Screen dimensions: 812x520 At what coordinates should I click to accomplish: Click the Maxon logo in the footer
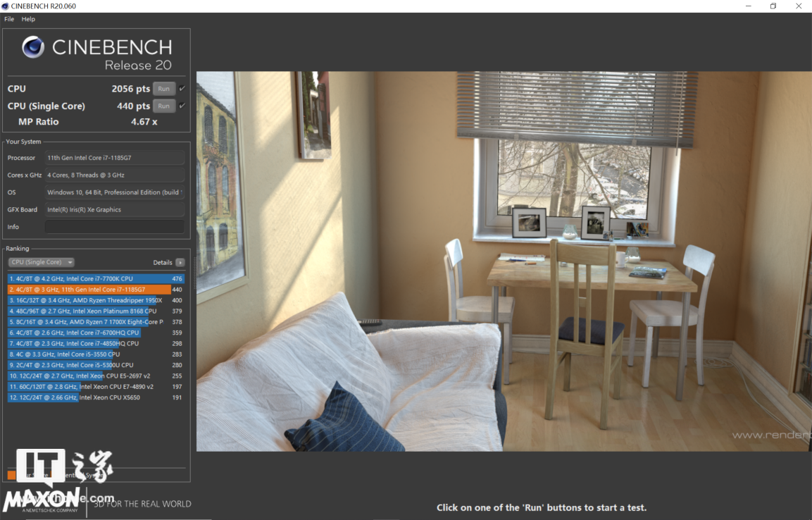click(x=41, y=502)
